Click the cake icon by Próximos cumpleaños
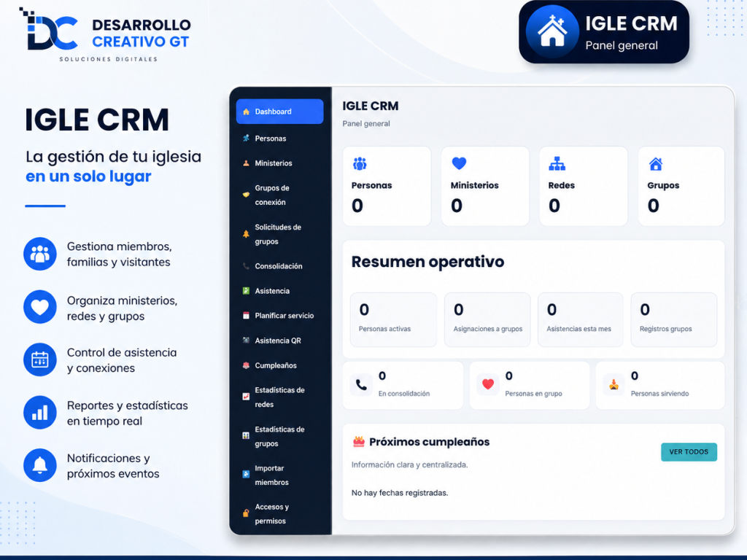 tap(359, 441)
